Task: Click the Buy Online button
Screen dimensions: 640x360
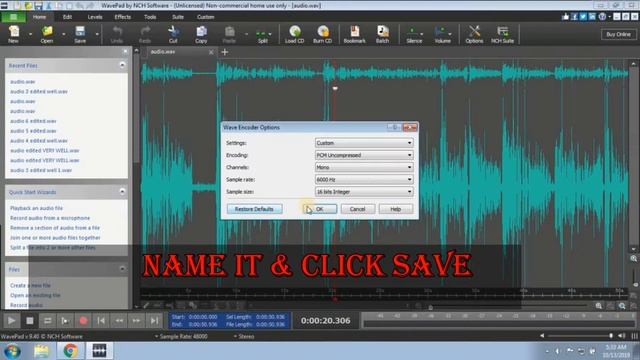Action: coord(618,34)
